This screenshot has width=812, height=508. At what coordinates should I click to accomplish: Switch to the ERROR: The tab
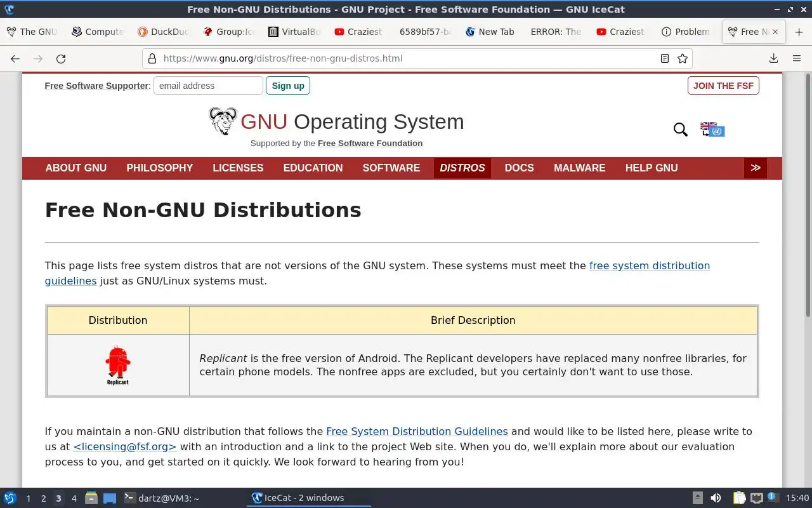click(x=556, y=32)
